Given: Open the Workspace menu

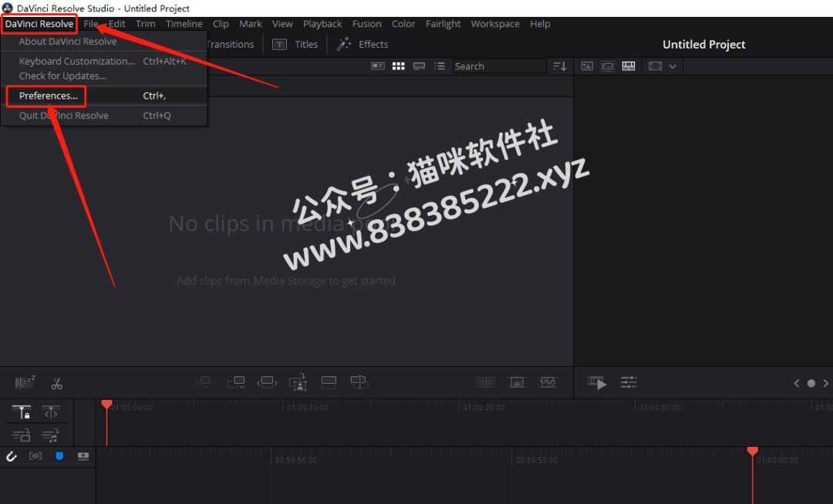Looking at the screenshot, I should (495, 24).
